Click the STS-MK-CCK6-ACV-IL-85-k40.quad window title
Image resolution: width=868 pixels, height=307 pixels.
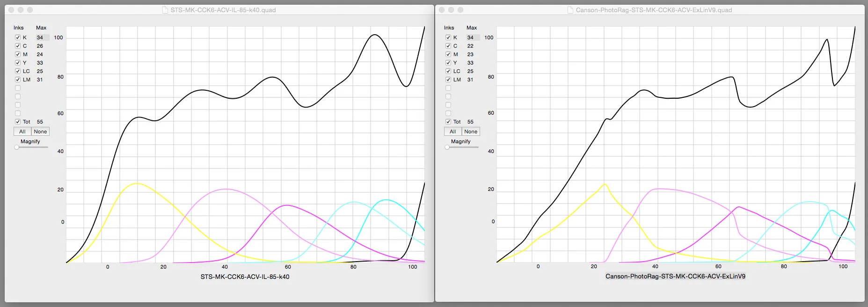(223, 10)
